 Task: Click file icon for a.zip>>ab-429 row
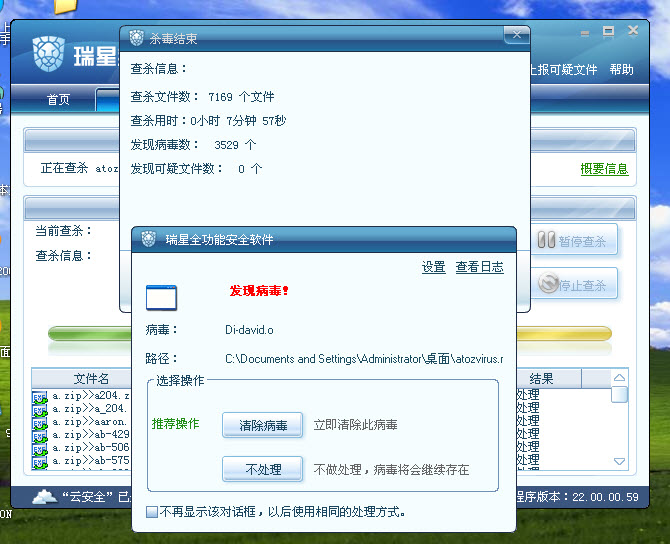pyautogui.click(x=39, y=436)
